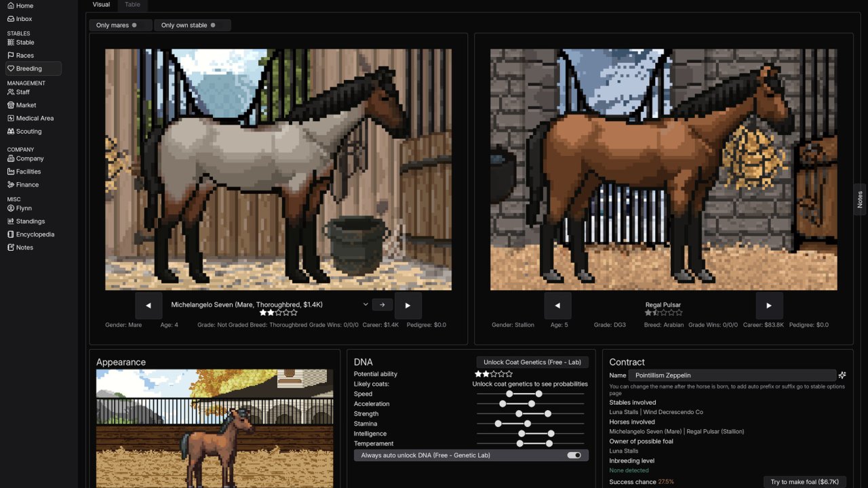This screenshot has height=488, width=868.
Task: Toggle the Only own stable filter
Action: tap(192, 25)
